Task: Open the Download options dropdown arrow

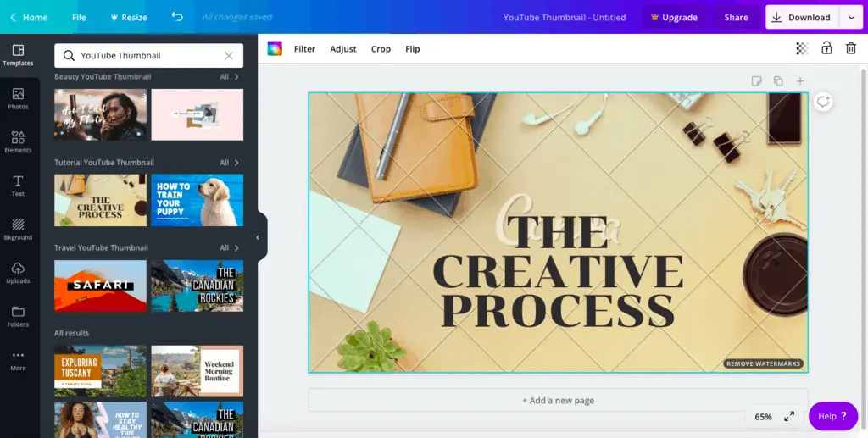Action: tap(851, 17)
